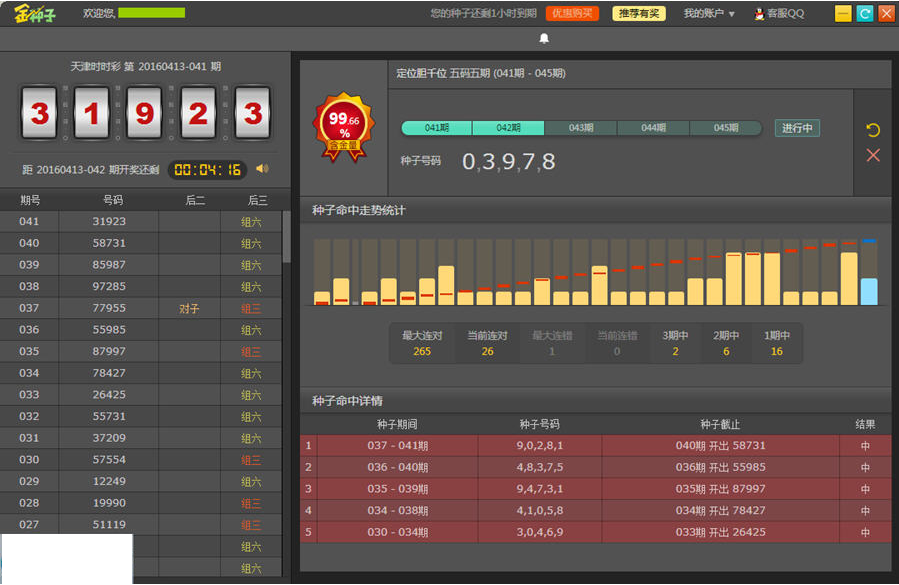Click the 99.66% gold badge icon
The image size is (899, 585).
coord(344,127)
